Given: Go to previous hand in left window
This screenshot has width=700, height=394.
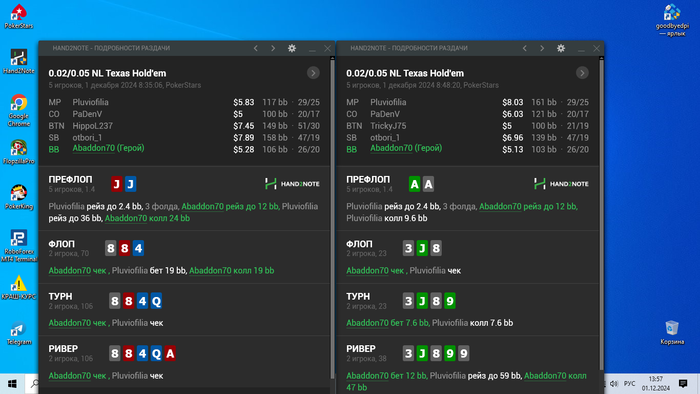Looking at the screenshot, I should [x=256, y=48].
